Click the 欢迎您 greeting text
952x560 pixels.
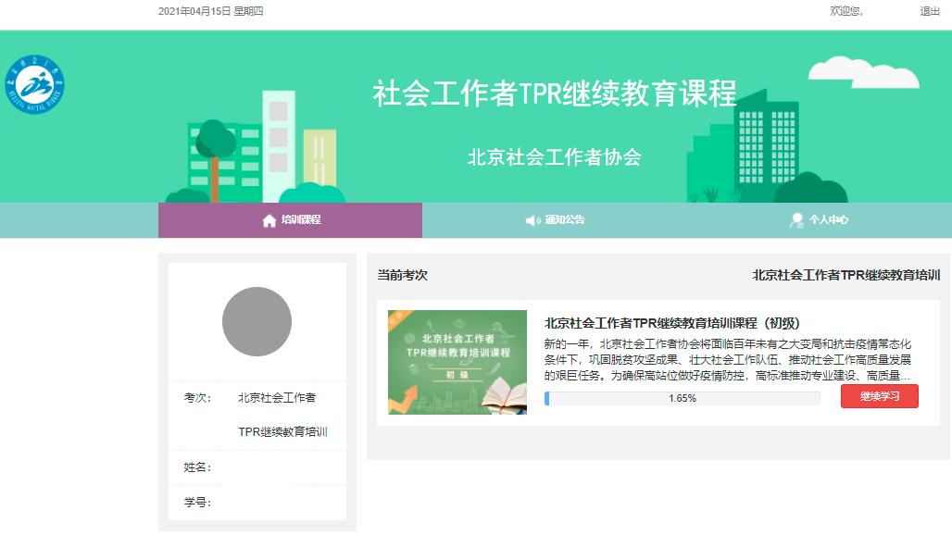(x=846, y=11)
